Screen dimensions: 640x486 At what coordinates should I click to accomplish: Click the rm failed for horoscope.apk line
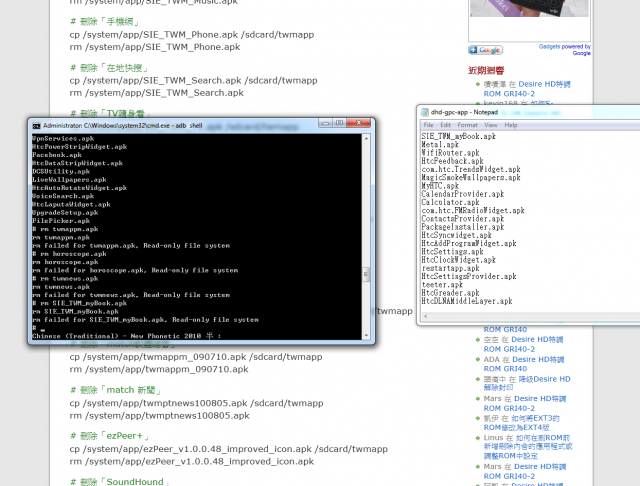(x=135, y=270)
